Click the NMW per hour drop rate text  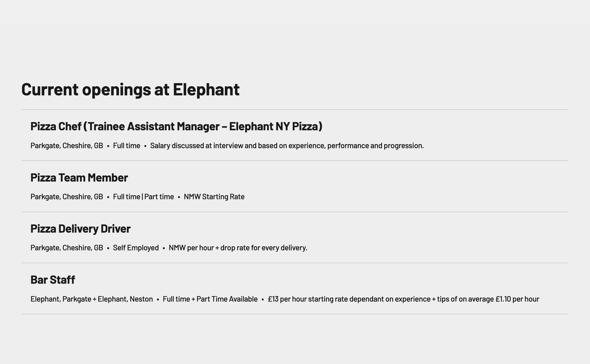238,248
